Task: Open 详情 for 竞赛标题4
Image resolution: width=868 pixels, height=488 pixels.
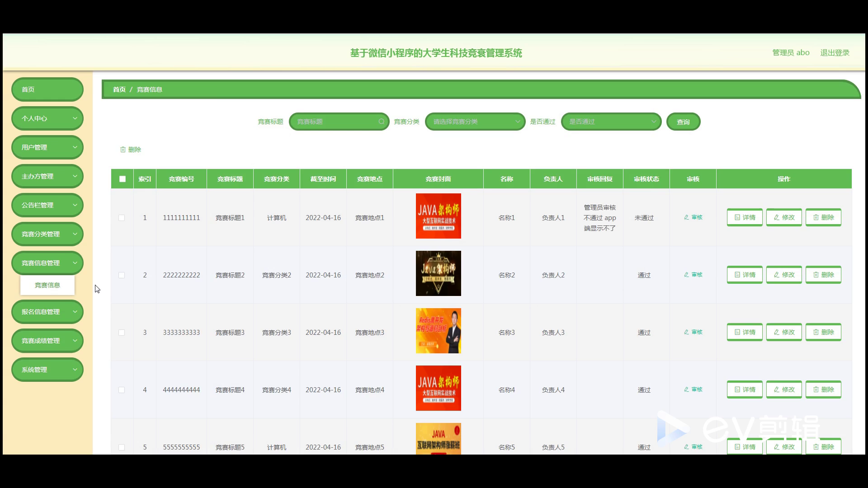Action: click(x=745, y=389)
